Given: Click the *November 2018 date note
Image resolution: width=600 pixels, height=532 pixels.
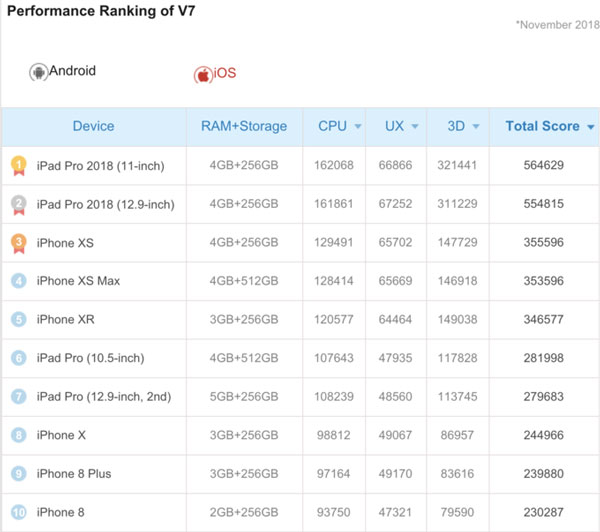Looking at the screenshot, I should point(558,25).
